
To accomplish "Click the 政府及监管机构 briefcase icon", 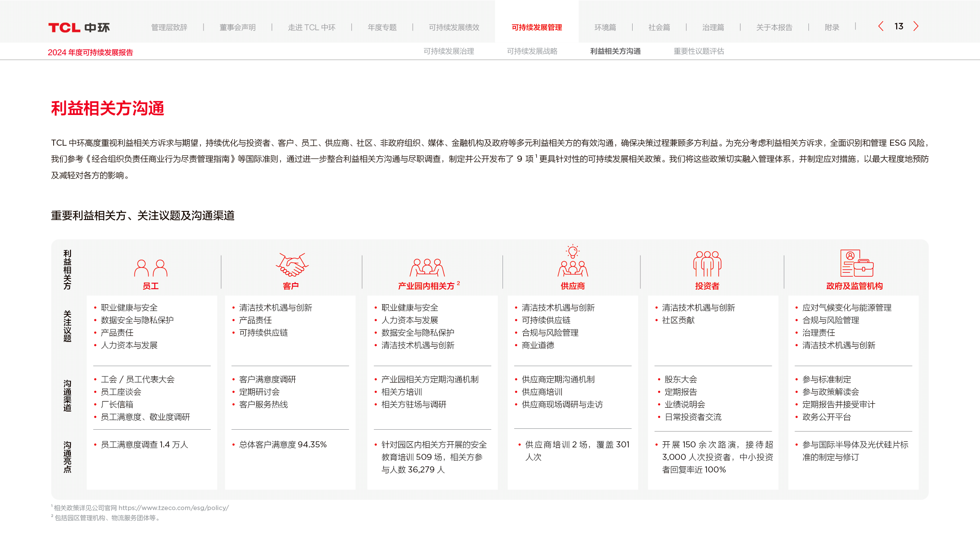I will pos(856,263).
